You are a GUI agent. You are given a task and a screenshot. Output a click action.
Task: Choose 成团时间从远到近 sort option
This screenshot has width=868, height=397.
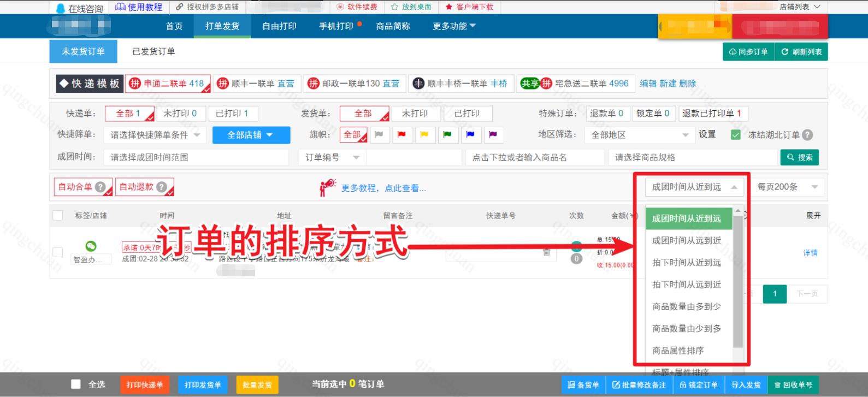[x=687, y=240]
